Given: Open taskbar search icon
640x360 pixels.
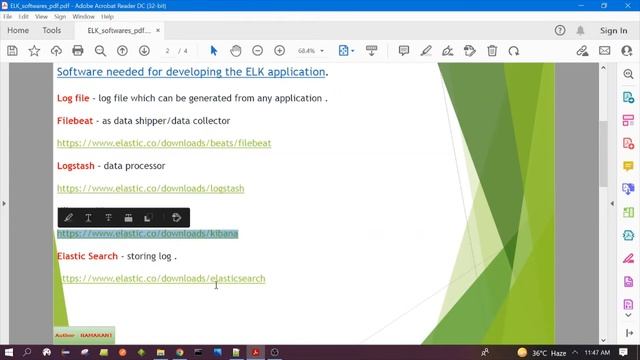Looking at the screenshot, I should click(27, 352).
